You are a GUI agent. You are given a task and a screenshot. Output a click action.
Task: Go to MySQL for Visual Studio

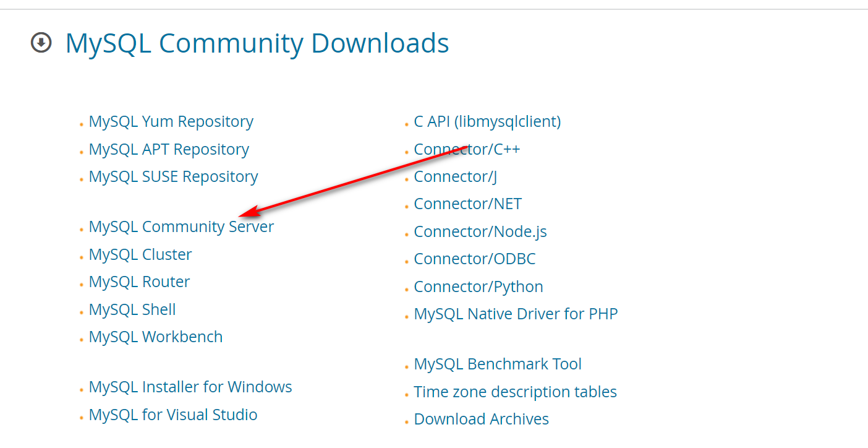[173, 415]
